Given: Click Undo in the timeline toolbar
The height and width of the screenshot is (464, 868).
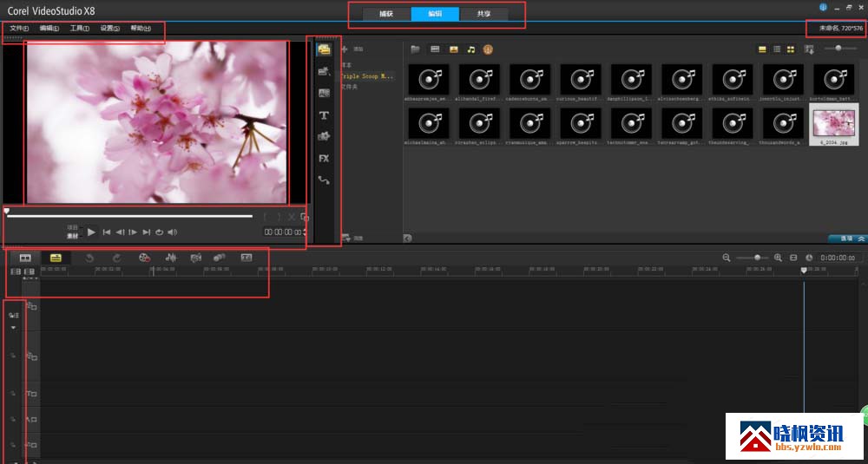Looking at the screenshot, I should 89,258.
